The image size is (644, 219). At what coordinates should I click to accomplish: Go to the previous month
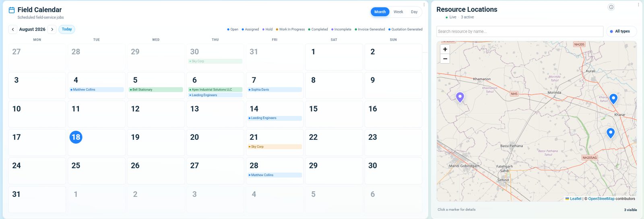(13, 29)
